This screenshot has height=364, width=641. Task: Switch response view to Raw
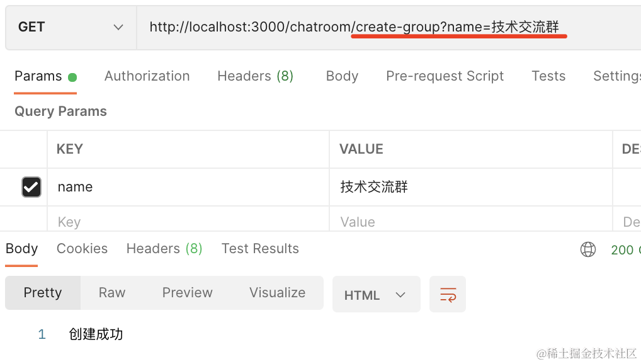(x=112, y=293)
